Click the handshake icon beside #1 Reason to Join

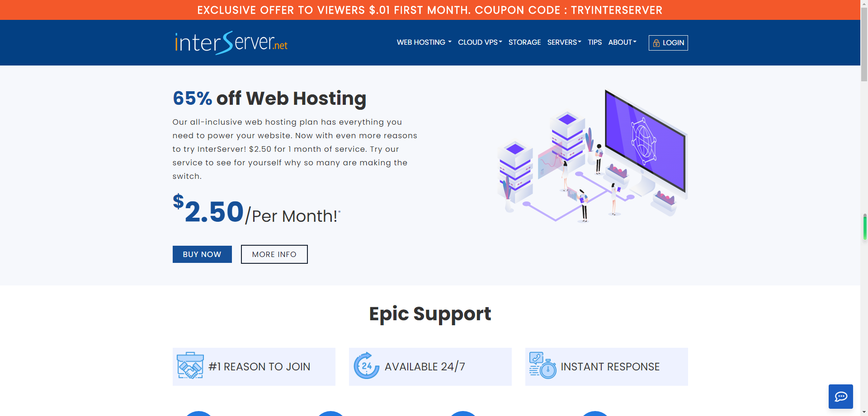(x=190, y=365)
